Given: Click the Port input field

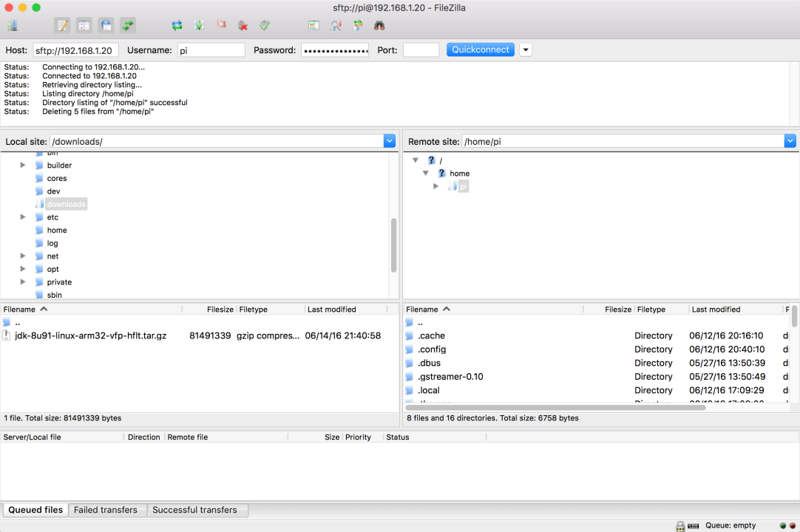Looking at the screenshot, I should (x=421, y=50).
